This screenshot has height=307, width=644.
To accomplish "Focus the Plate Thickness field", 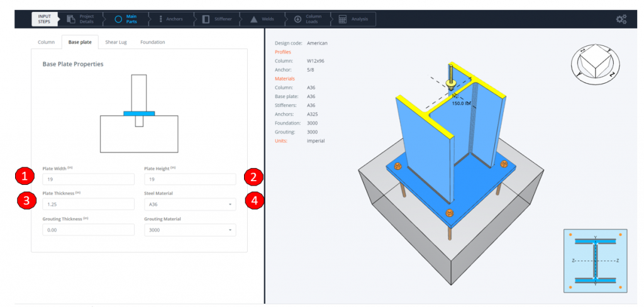I will (87, 204).
